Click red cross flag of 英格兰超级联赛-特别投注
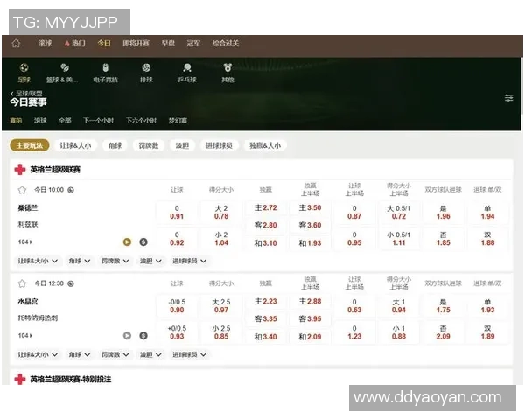Screen dimensions: 525x420 click(20, 379)
